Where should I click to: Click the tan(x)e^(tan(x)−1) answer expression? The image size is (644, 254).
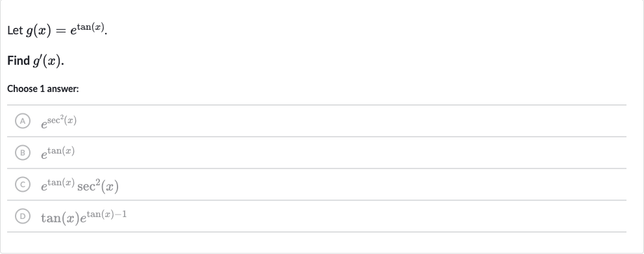pyautogui.click(x=84, y=216)
